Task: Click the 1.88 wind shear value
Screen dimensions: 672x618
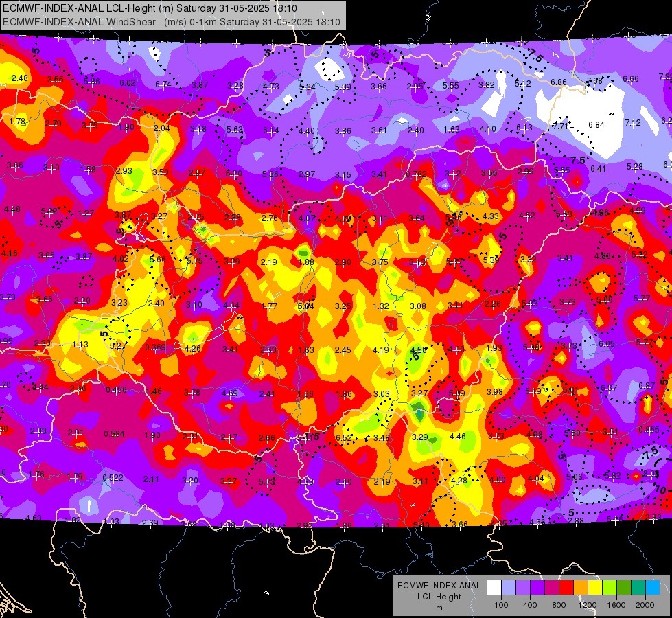Action: (306, 262)
